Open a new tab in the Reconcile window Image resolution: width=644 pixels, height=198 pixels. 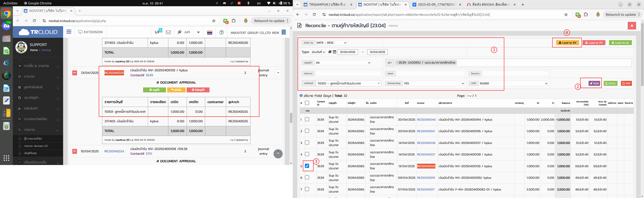click(x=523, y=5)
